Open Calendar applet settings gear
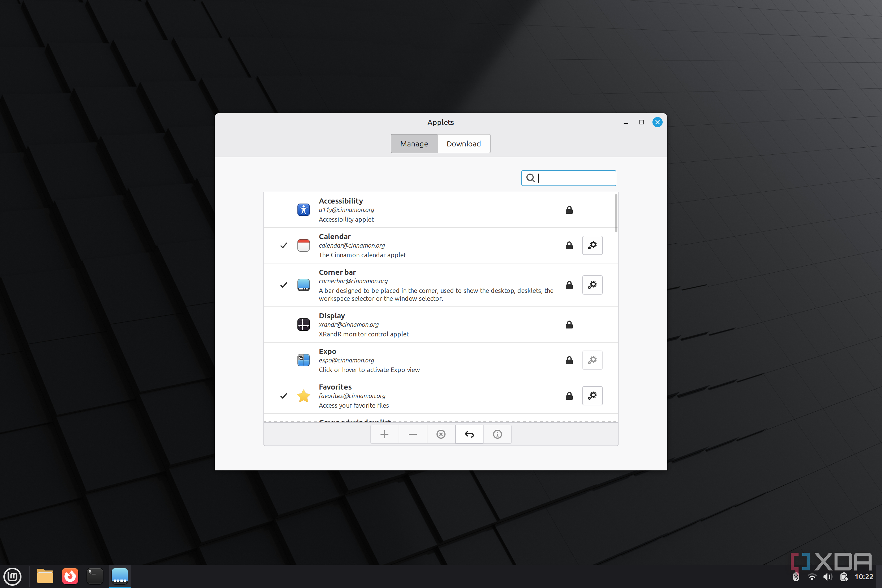The height and width of the screenshot is (588, 882). click(592, 245)
